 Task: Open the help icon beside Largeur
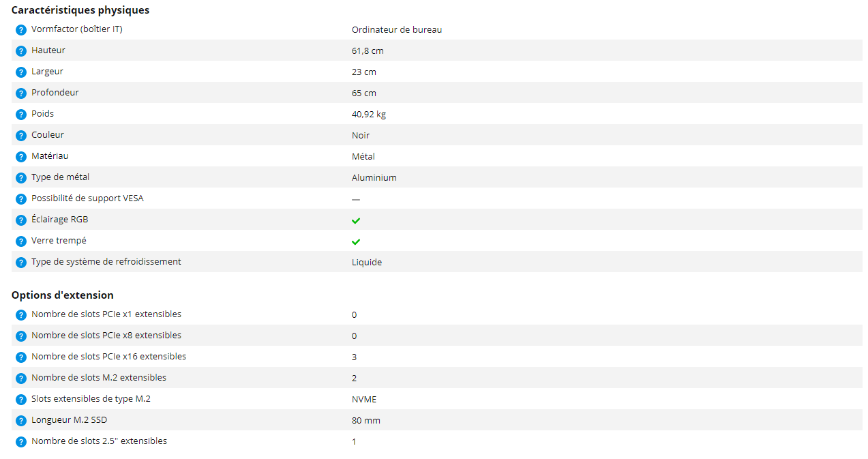21,72
